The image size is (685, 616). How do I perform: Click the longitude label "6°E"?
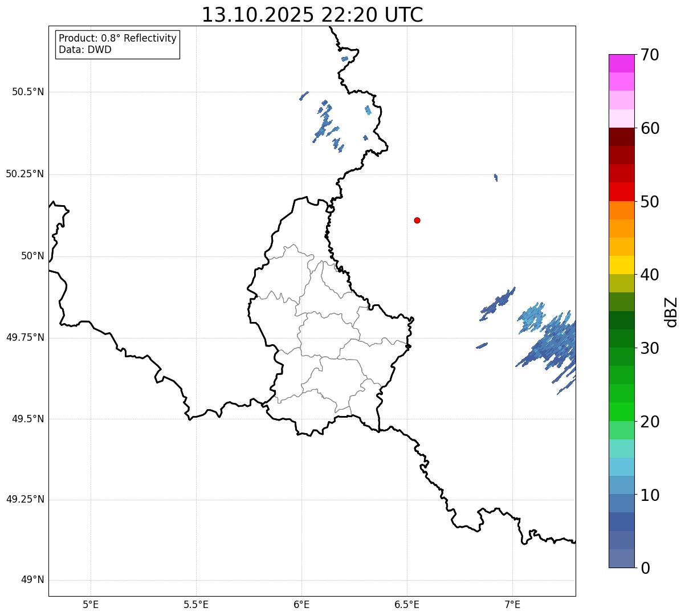(x=301, y=604)
